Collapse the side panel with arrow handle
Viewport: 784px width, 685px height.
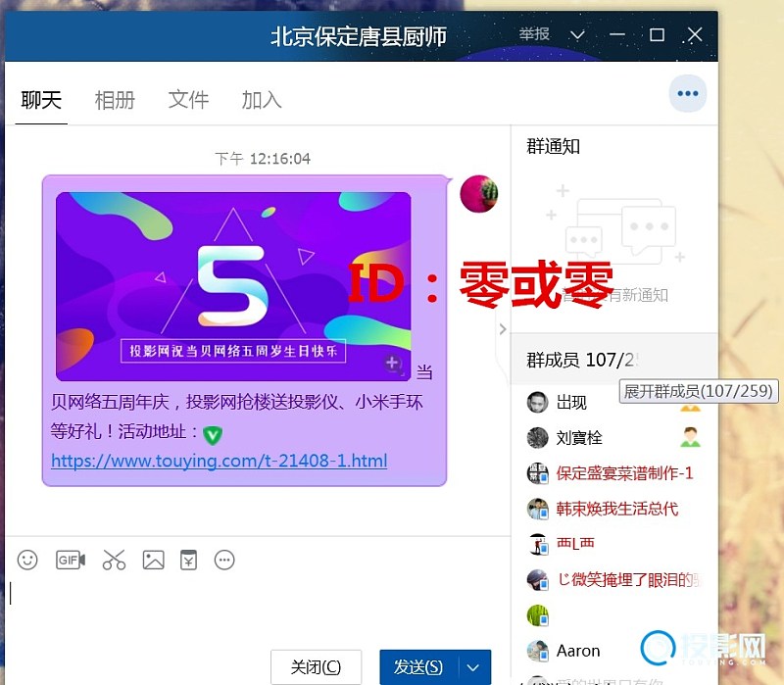point(503,328)
